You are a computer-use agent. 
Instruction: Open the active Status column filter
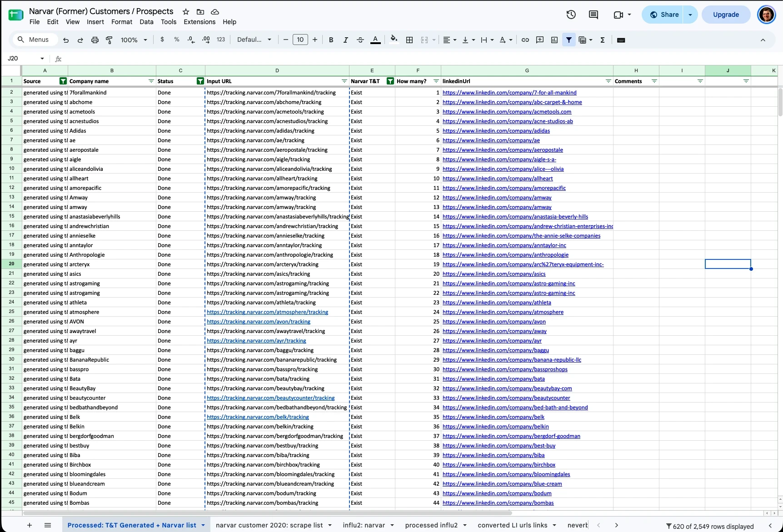[200, 81]
